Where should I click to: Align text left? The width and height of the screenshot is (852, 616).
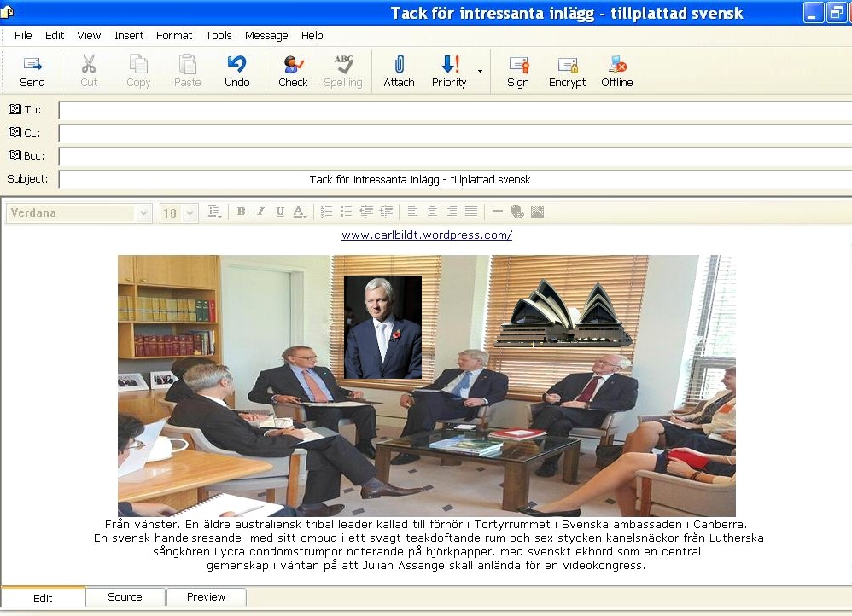(412, 212)
